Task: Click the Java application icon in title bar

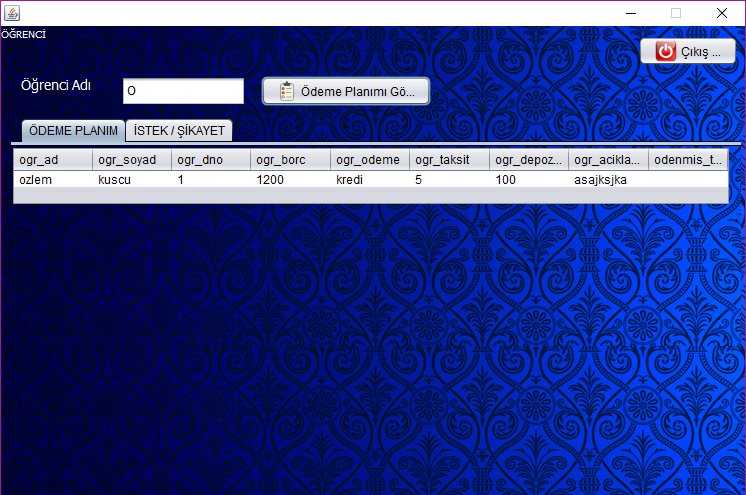Action: click(x=11, y=13)
